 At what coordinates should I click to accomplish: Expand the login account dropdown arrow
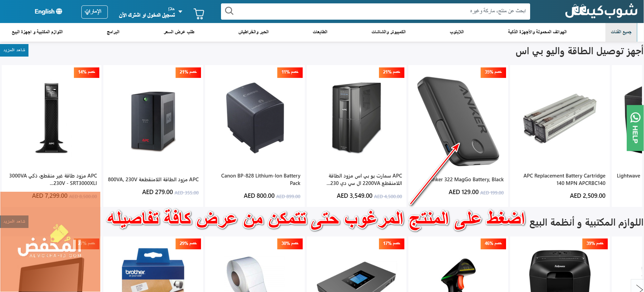pos(180,12)
